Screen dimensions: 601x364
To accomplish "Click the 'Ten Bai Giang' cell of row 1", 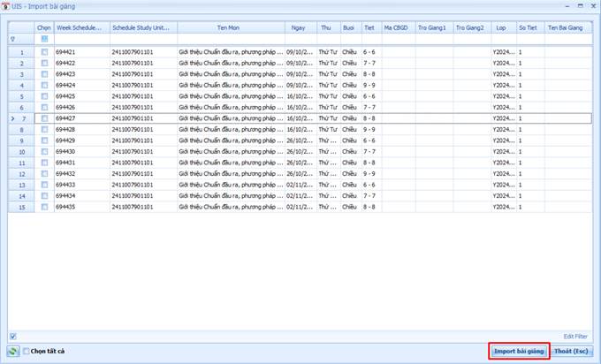I will coord(568,52).
